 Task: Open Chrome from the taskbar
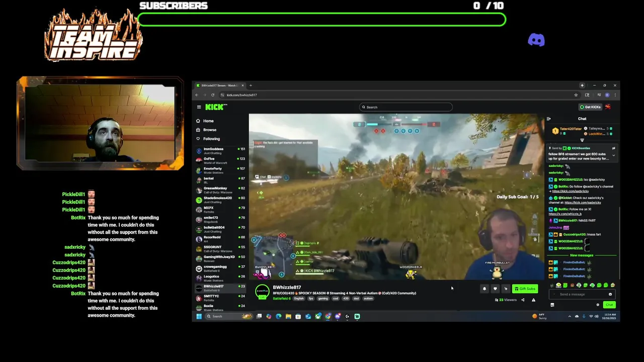click(328, 316)
